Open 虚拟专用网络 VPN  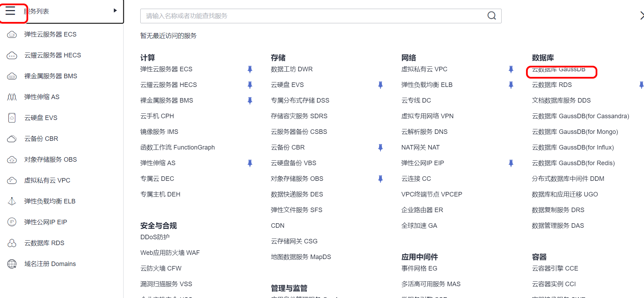coord(427,116)
